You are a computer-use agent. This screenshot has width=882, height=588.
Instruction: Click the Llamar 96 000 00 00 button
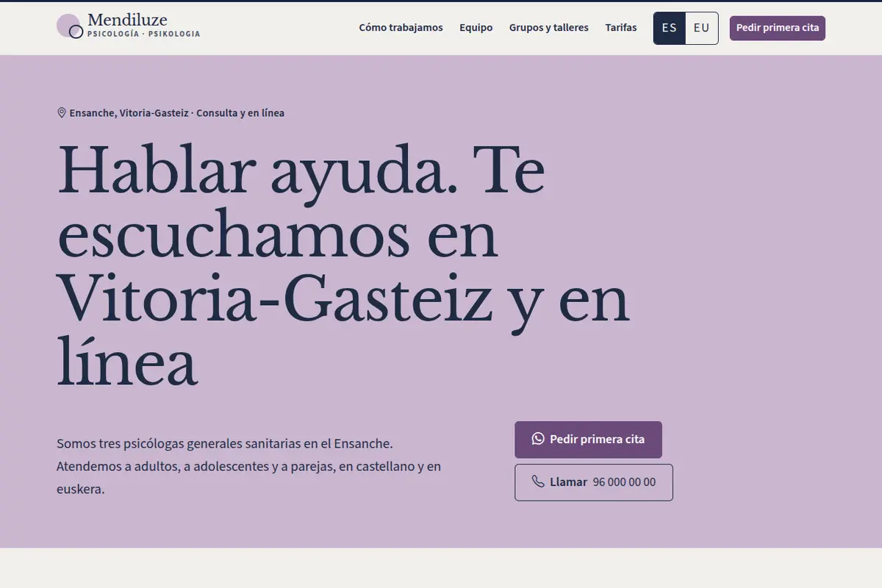tap(594, 482)
